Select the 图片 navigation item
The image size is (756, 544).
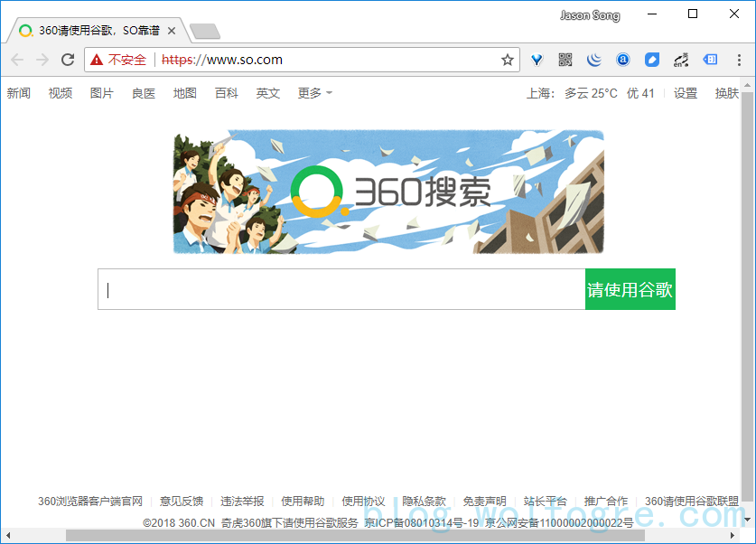(102, 93)
